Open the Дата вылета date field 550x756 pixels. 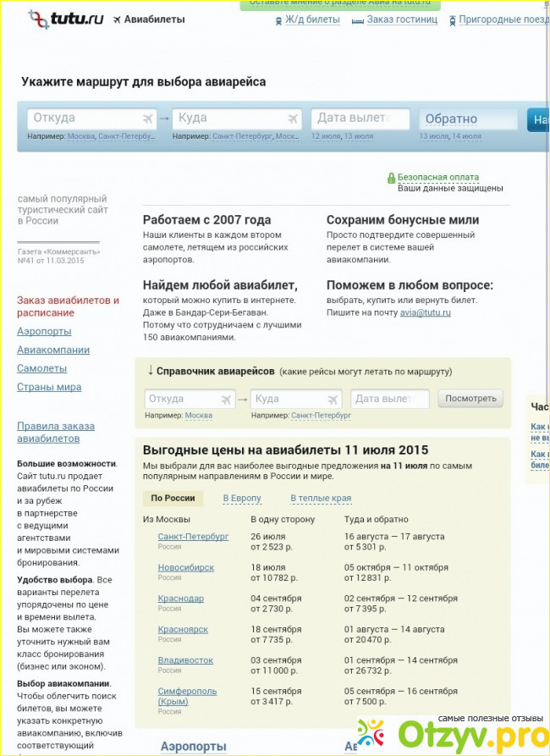pyautogui.click(x=360, y=119)
